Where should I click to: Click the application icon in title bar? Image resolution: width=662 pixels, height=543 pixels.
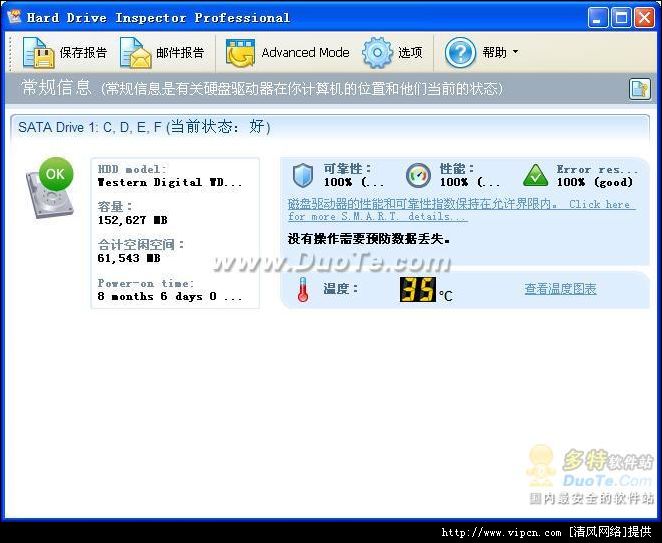click(14, 17)
